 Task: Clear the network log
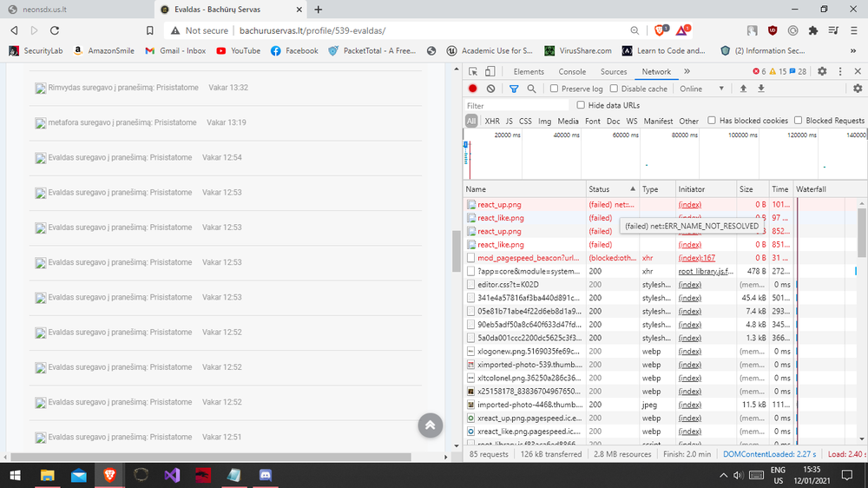pyautogui.click(x=490, y=89)
